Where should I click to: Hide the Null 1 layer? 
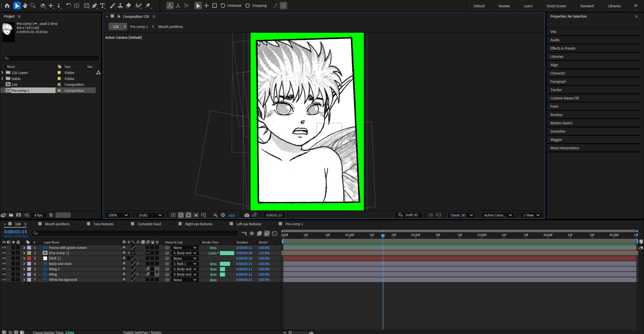4,258
